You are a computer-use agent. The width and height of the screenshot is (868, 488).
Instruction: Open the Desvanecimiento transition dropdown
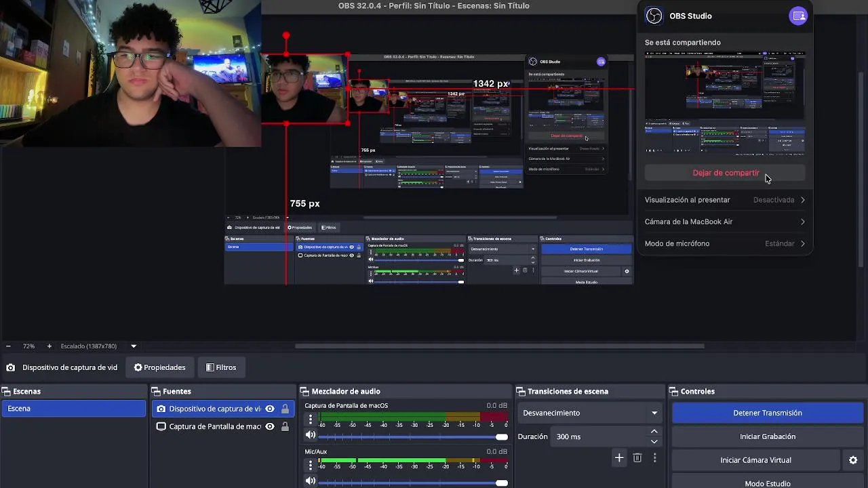pos(590,413)
